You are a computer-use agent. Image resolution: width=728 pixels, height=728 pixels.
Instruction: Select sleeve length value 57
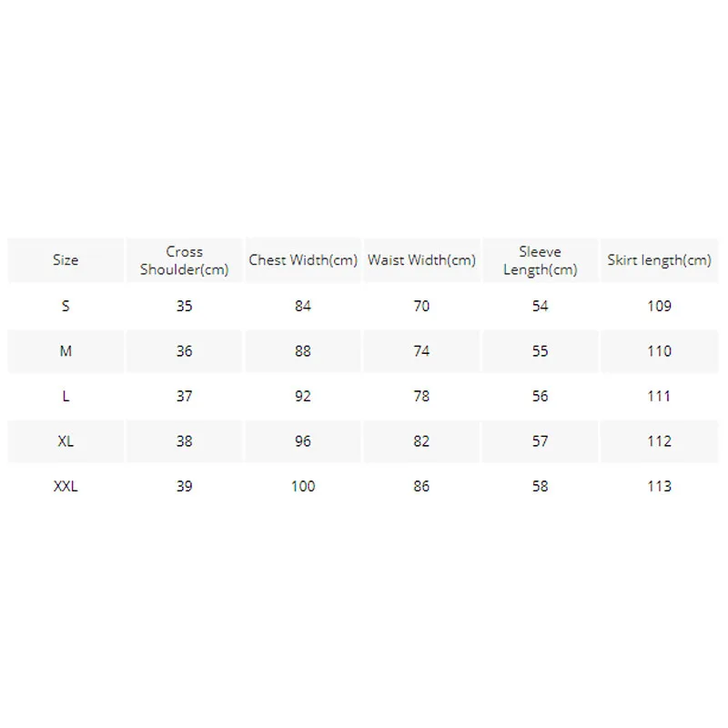[540, 440]
